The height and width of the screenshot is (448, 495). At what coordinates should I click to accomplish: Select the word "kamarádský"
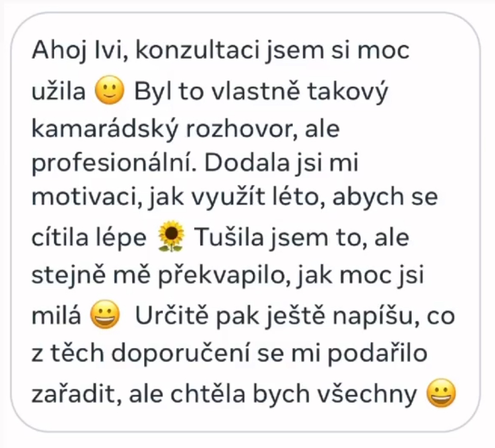pyautogui.click(x=105, y=129)
